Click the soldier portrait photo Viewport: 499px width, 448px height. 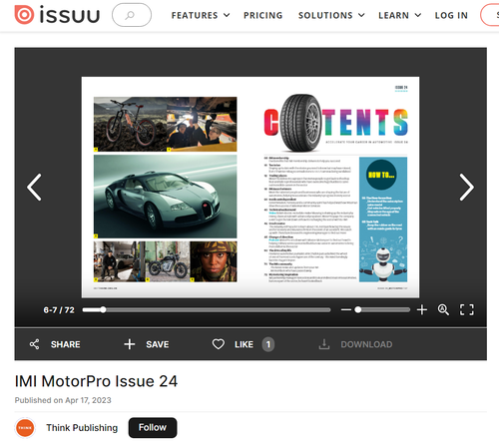tap(214, 261)
